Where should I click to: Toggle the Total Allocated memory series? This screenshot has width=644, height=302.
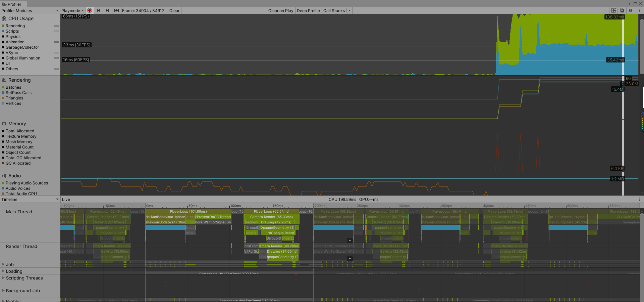pyautogui.click(x=3, y=131)
